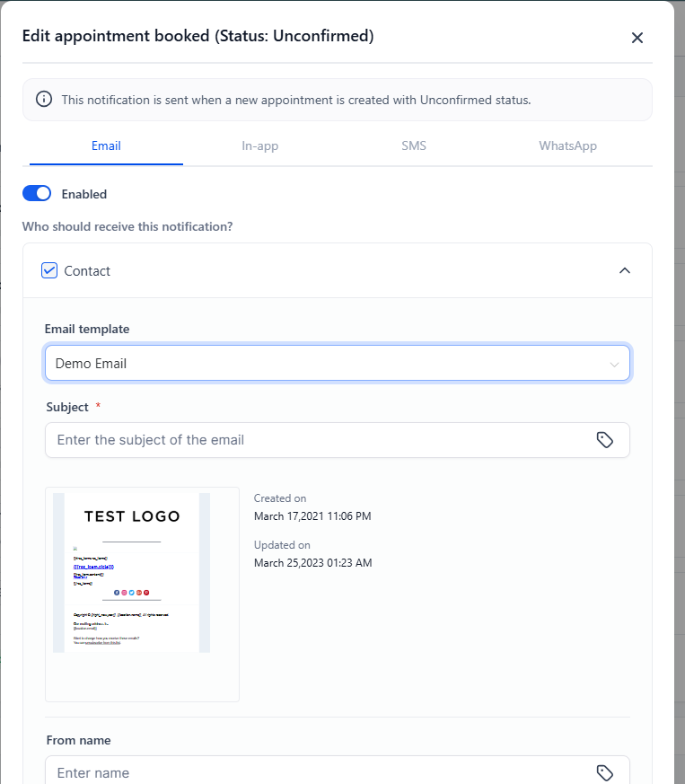Switch to the In-app tab
The image size is (685, 784).
260,146
